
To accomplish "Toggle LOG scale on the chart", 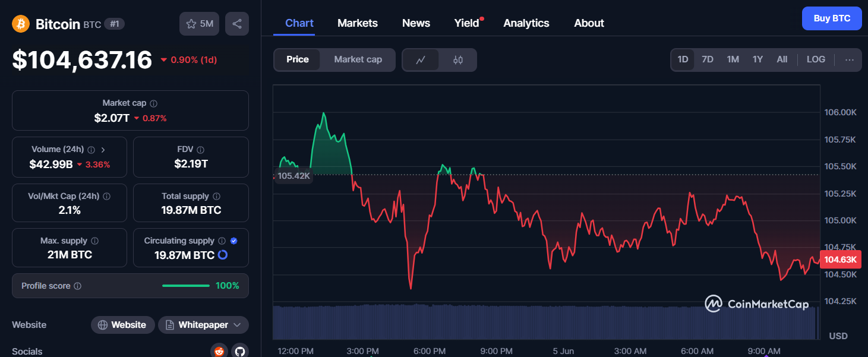I will coord(816,59).
